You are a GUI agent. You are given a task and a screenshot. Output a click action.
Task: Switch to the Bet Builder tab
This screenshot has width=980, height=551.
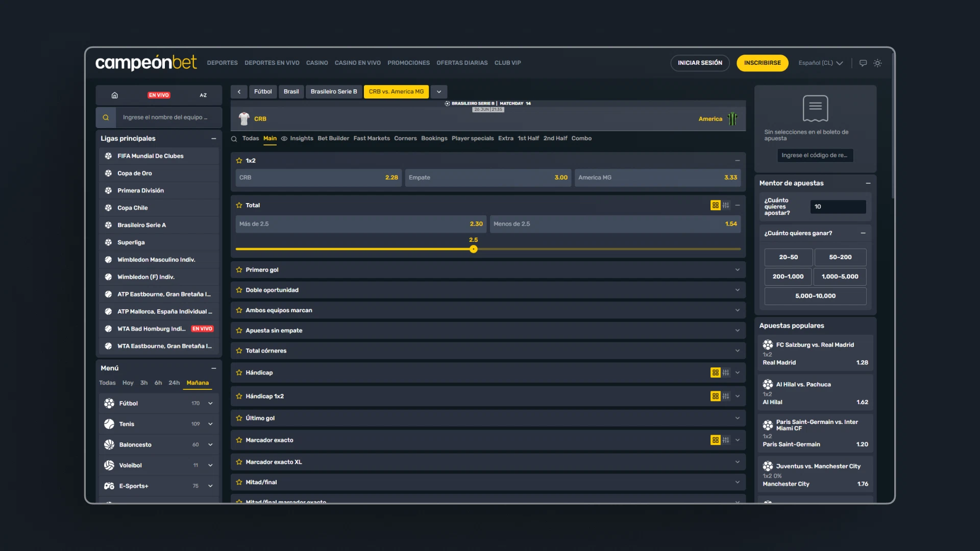[x=333, y=139]
